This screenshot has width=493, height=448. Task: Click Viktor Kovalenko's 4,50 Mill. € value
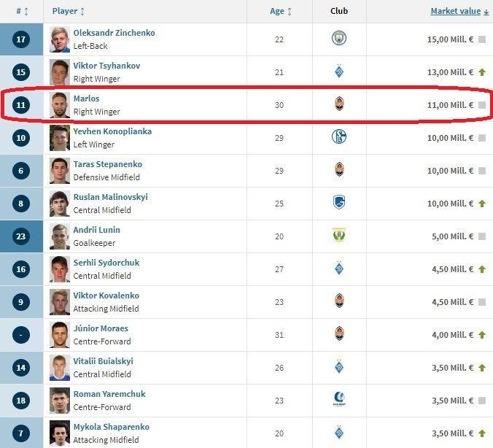click(x=450, y=302)
